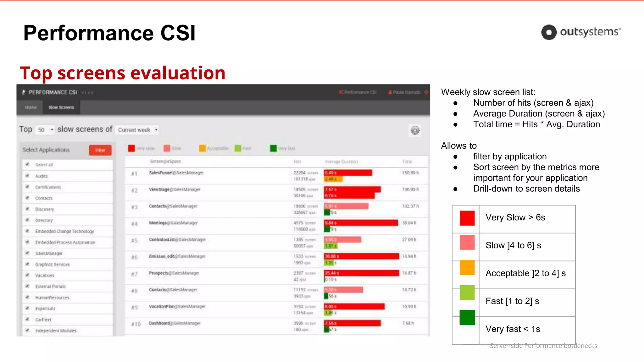Viewport: 644px width, 362px height.
Task: Click the red Performance CSI header link
Action: coord(358,92)
